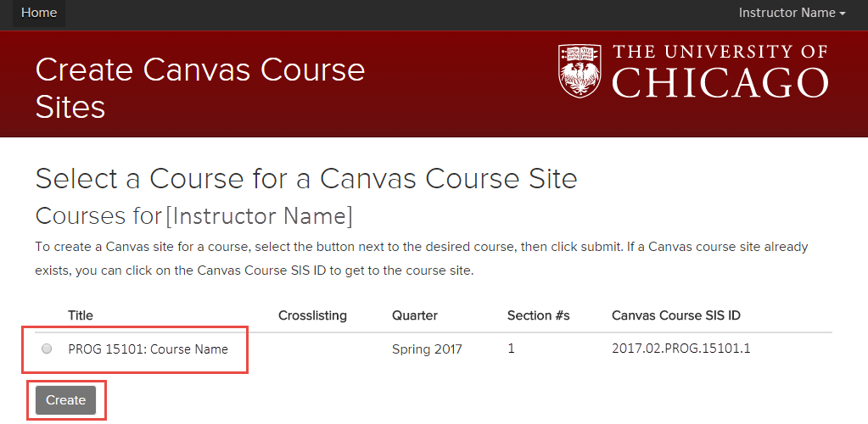Click the Section #s column header

point(538,315)
